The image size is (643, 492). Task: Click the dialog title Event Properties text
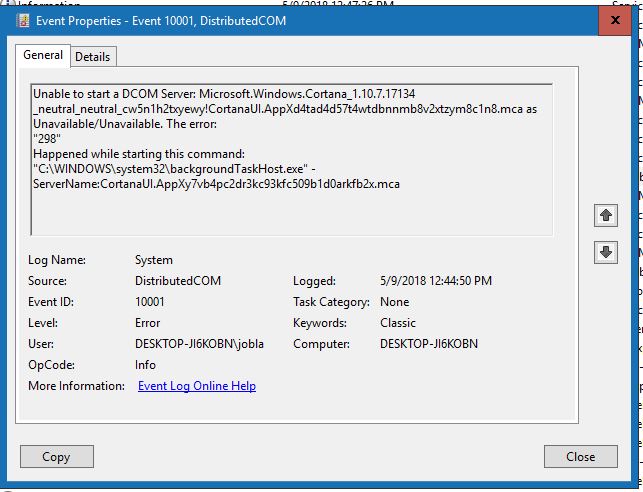[x=161, y=21]
